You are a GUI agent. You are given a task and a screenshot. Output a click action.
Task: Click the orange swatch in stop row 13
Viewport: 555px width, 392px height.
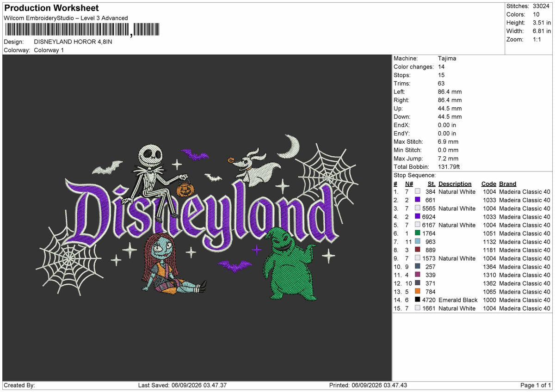click(x=418, y=292)
